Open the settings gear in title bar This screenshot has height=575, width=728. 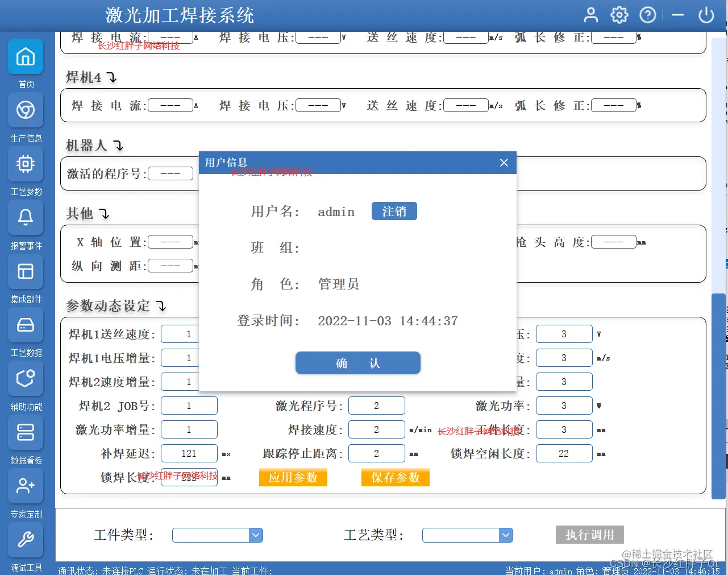[619, 15]
